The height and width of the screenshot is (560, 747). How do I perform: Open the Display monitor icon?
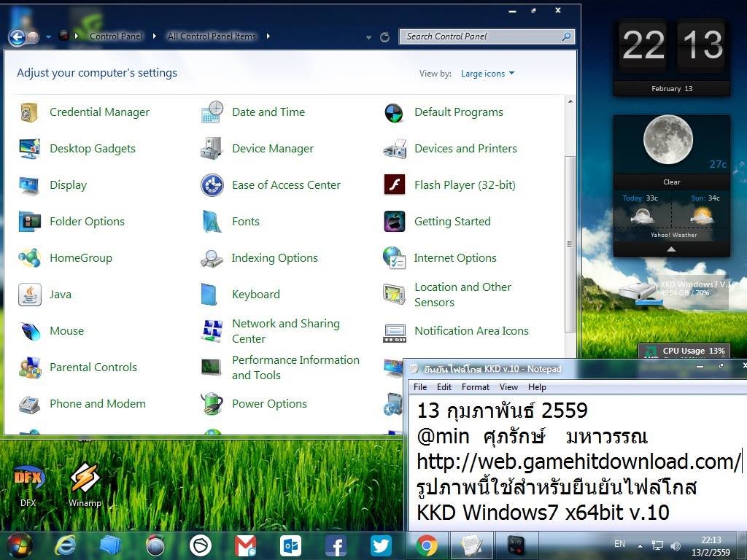point(29,186)
